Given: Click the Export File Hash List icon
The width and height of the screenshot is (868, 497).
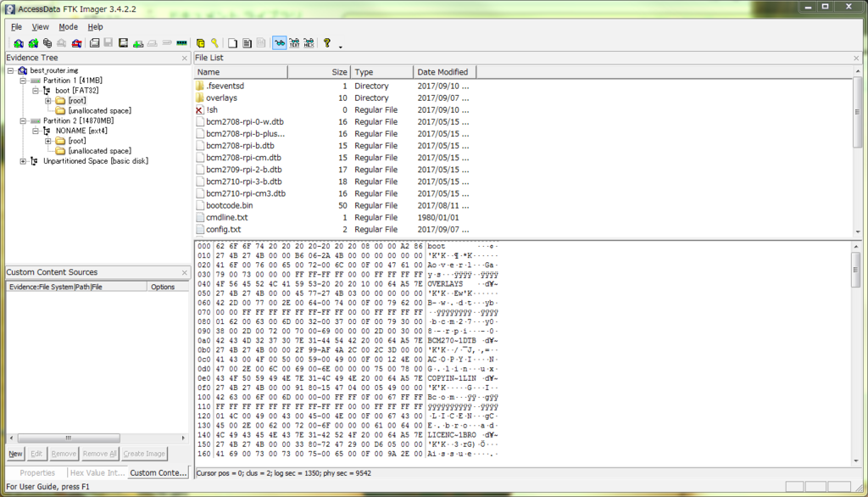Looking at the screenshot, I should 247,43.
